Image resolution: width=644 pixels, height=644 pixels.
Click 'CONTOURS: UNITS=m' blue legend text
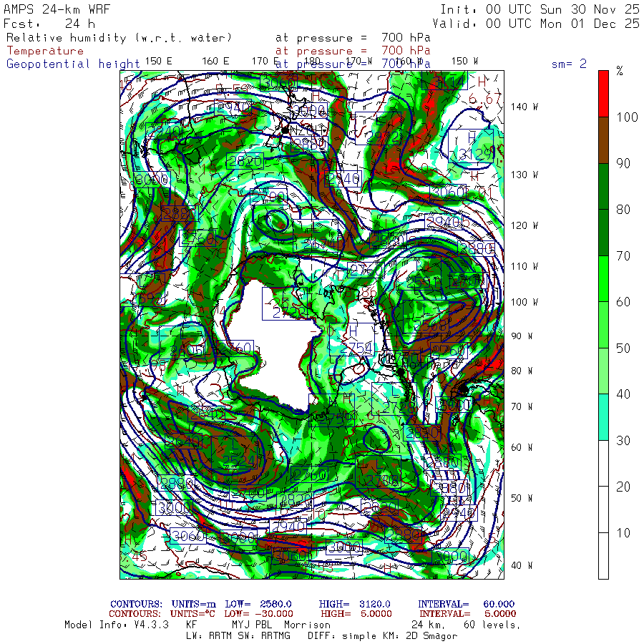pos(163,604)
